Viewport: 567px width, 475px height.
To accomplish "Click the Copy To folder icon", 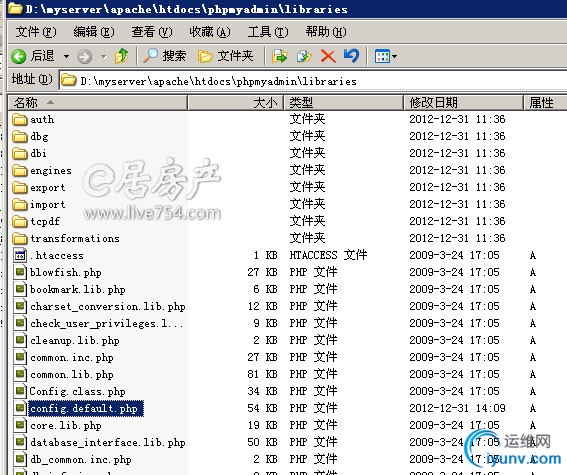I will (304, 56).
